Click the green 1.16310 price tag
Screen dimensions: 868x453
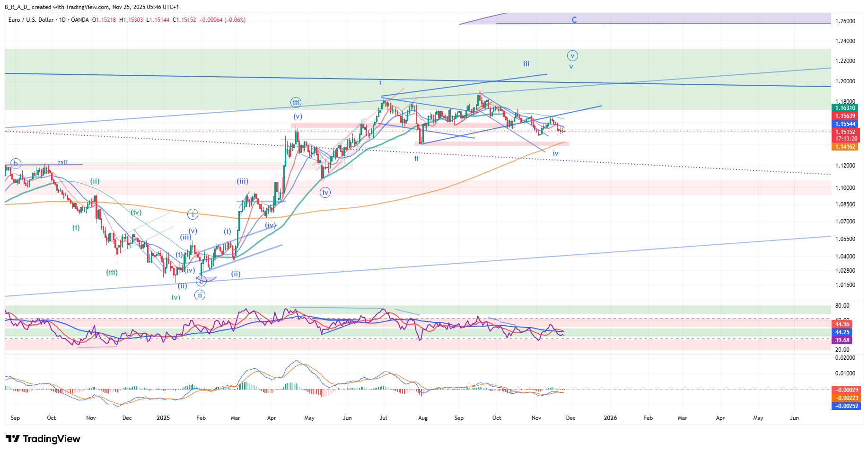click(x=845, y=108)
